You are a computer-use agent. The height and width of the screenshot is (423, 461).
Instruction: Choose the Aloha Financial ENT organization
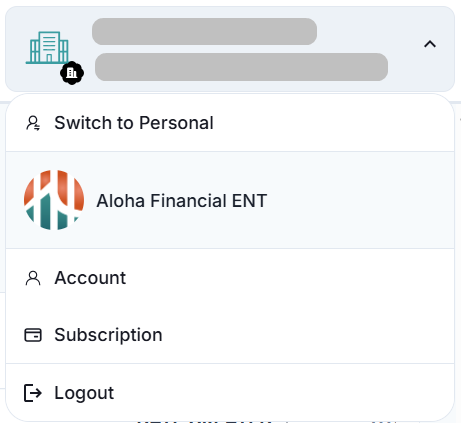pos(230,200)
